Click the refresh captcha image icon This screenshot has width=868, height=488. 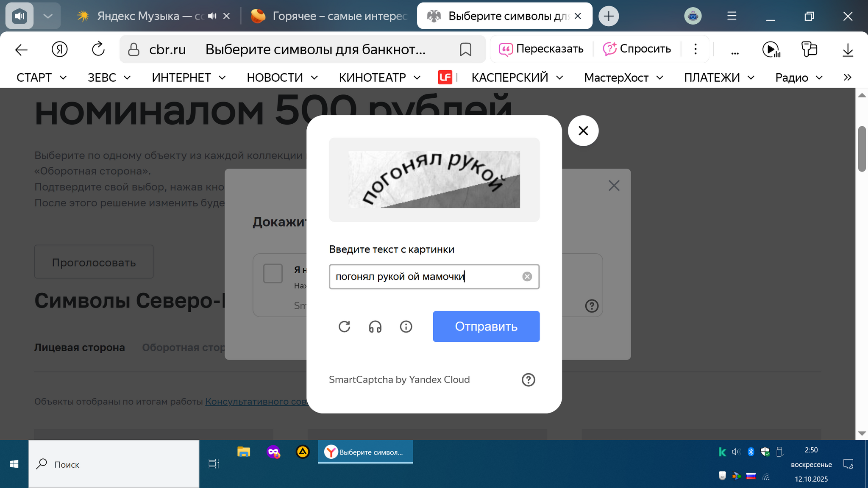[344, 327]
